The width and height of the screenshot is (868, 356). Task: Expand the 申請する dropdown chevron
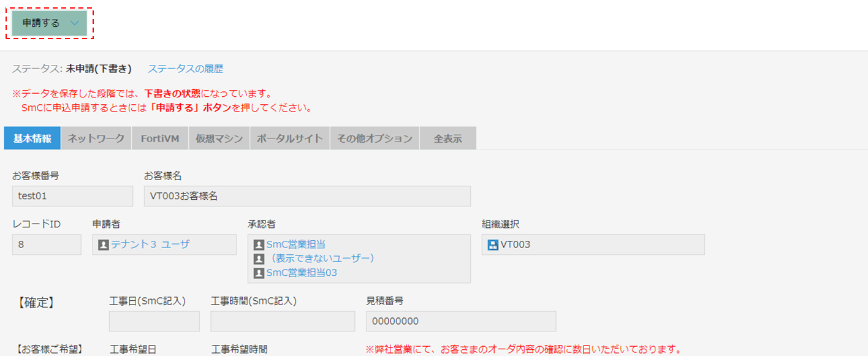[75, 23]
